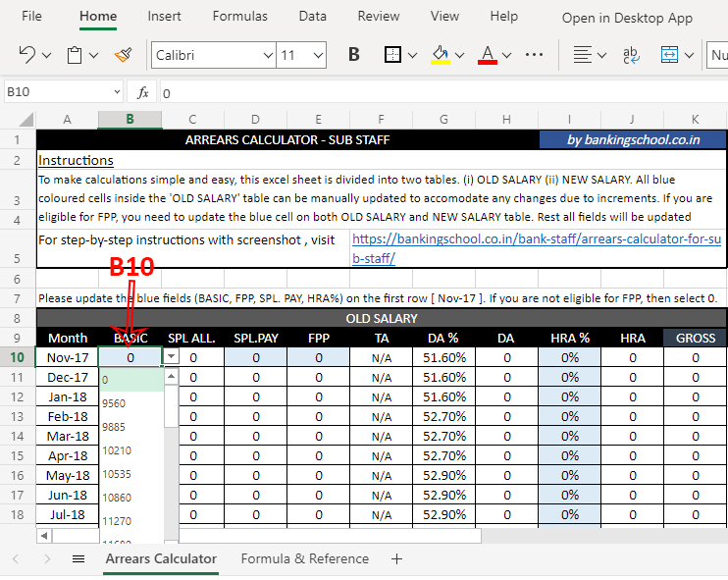Apply the yellow fill color
The height and width of the screenshot is (580, 728).
coord(441,55)
